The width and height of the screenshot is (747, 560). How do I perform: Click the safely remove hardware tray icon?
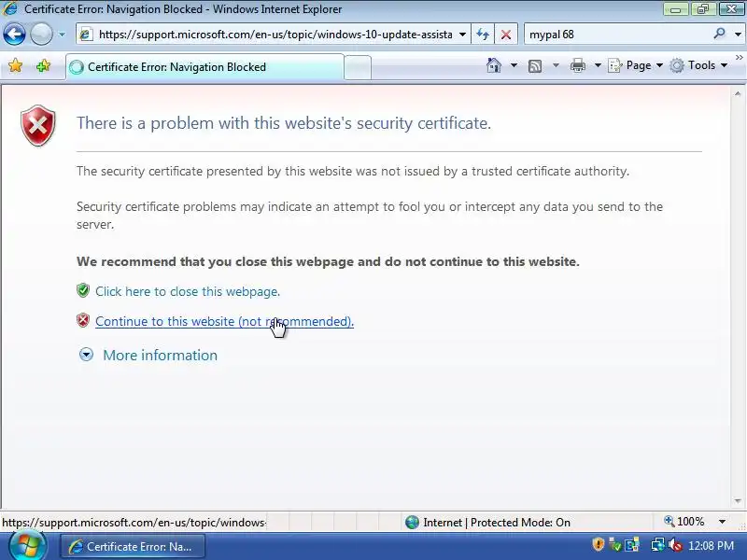615,545
